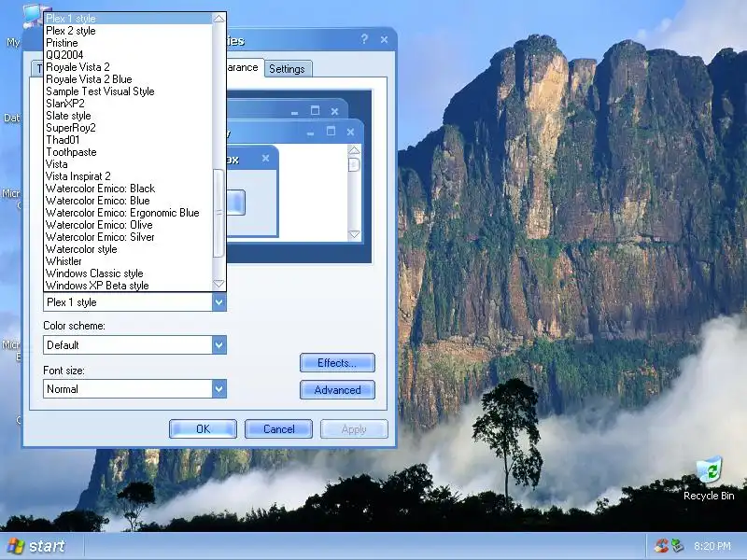
Task: Click the style list scrollbar thumb
Action: [218, 213]
